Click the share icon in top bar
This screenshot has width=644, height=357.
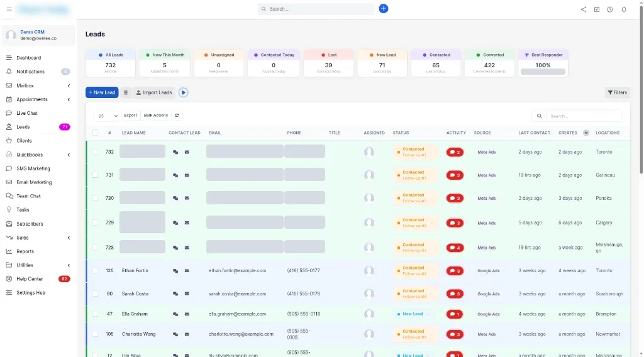(x=583, y=9)
